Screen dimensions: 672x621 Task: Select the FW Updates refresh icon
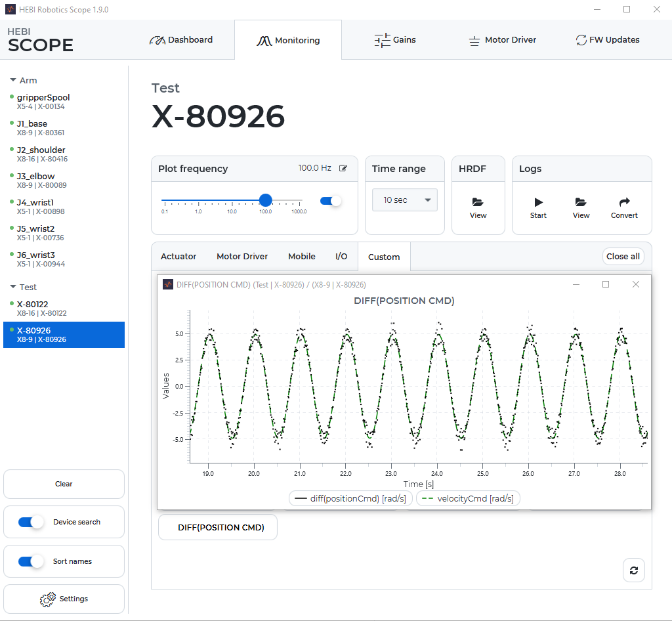[x=581, y=39]
